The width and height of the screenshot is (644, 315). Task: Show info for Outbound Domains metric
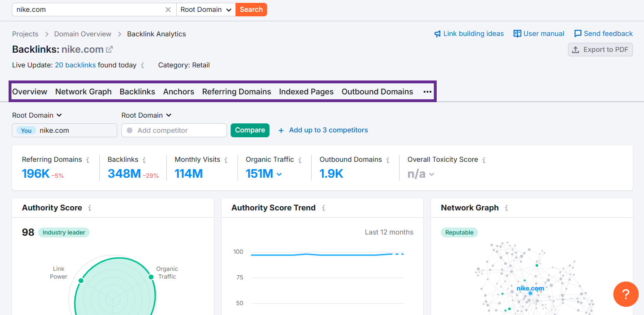point(388,160)
